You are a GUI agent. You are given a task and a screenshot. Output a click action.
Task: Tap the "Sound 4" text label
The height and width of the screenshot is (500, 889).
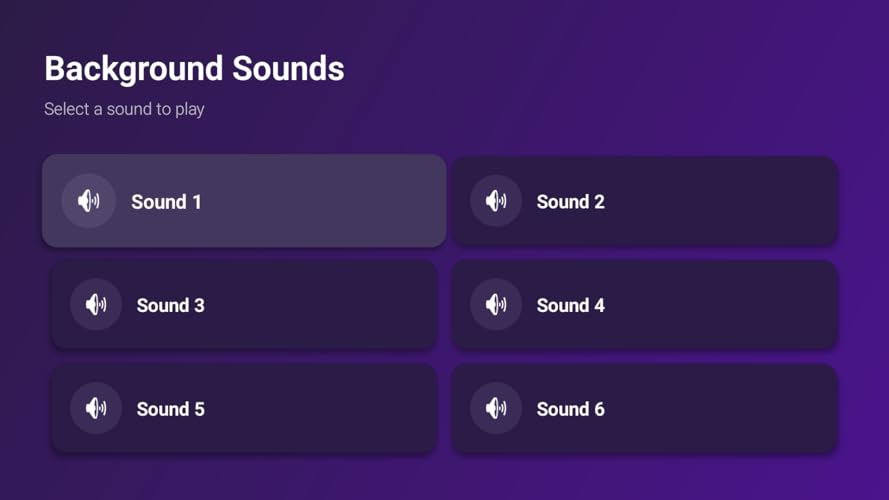pos(570,305)
